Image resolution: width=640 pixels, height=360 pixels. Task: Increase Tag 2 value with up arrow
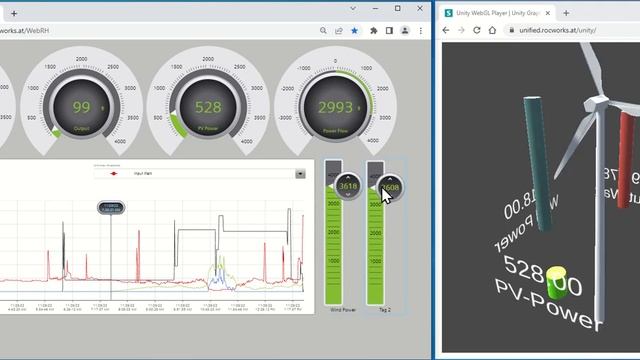click(390, 179)
